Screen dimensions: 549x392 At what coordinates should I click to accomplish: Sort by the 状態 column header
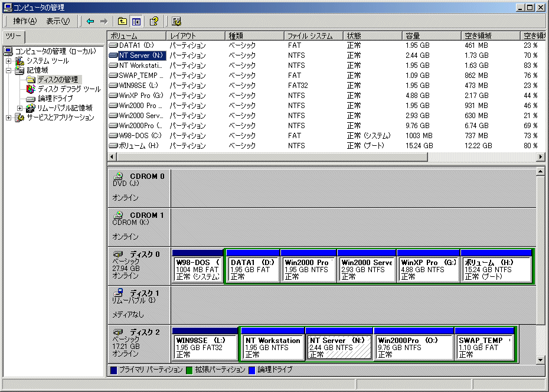click(x=372, y=35)
